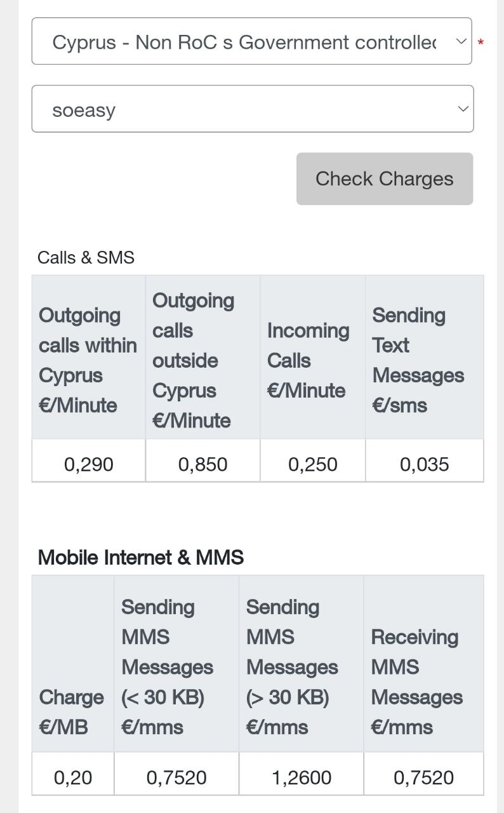
Task: Select the 0,850 rate value cell
Action: pos(202,464)
